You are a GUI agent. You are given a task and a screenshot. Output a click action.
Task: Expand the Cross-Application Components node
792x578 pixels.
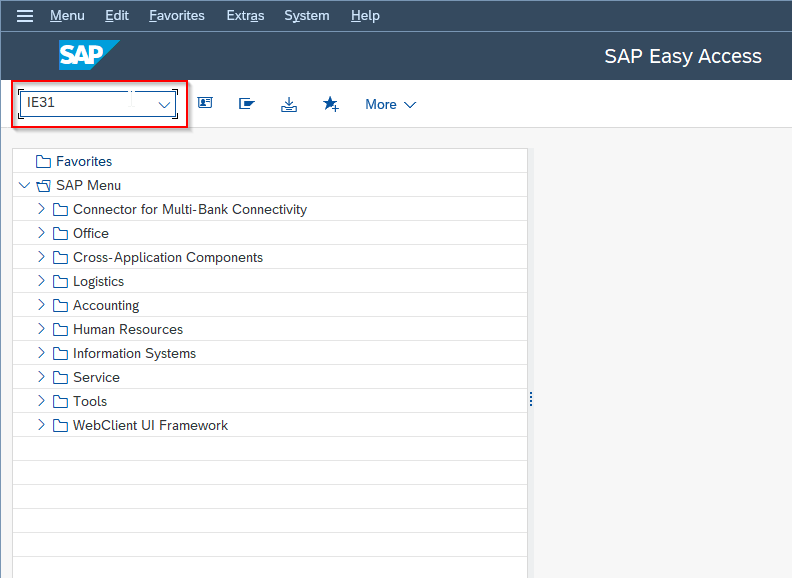click(x=41, y=257)
